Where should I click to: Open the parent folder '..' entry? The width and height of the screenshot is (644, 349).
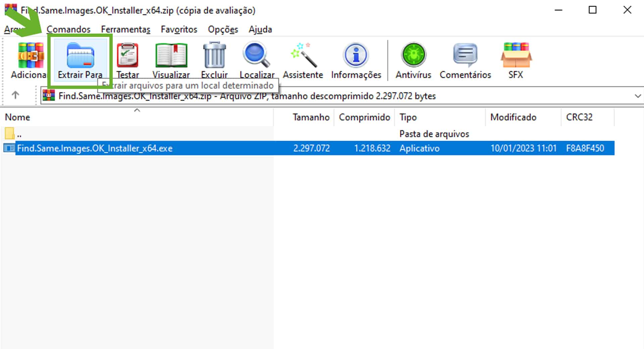coord(13,134)
